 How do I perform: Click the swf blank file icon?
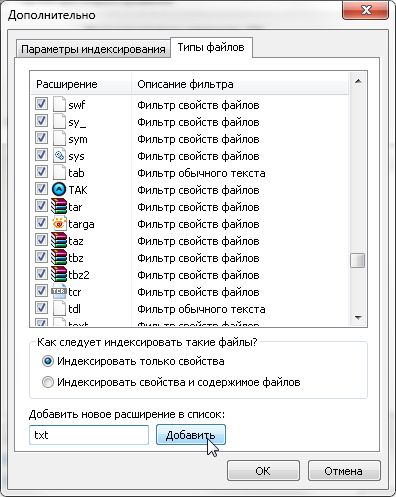pos(59,104)
